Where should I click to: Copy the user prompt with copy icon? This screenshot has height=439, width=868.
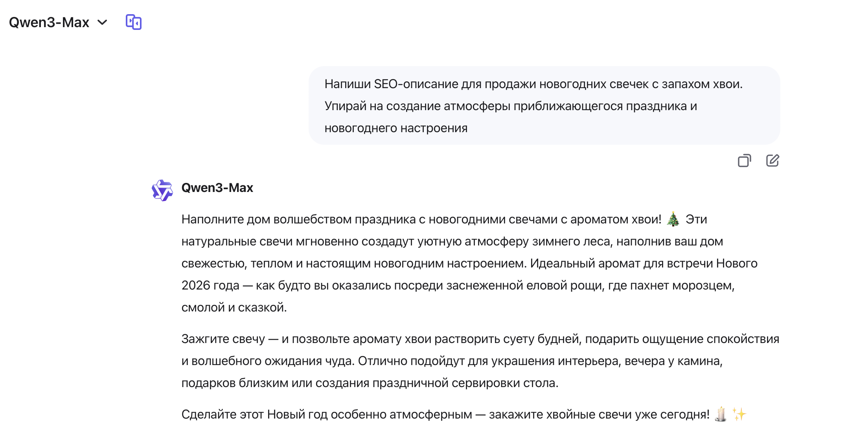(x=744, y=160)
